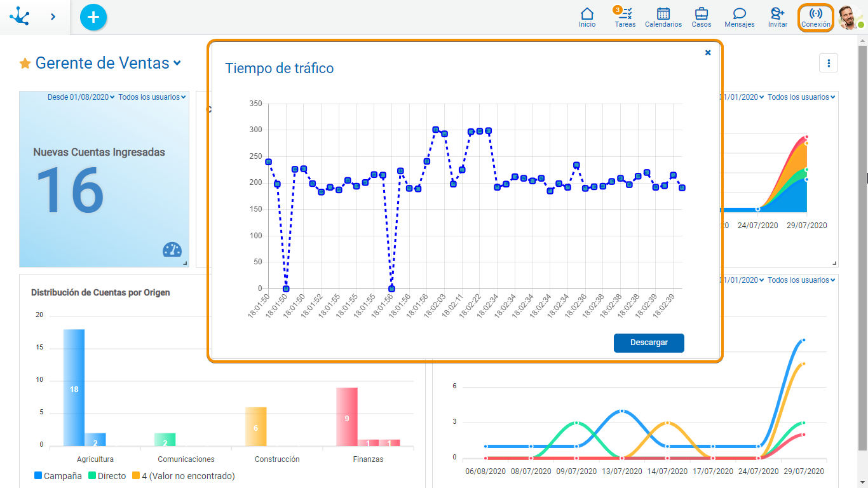This screenshot has height=488, width=868.
Task: Expand the sidebar with chevron arrow
Action: click(x=53, y=17)
